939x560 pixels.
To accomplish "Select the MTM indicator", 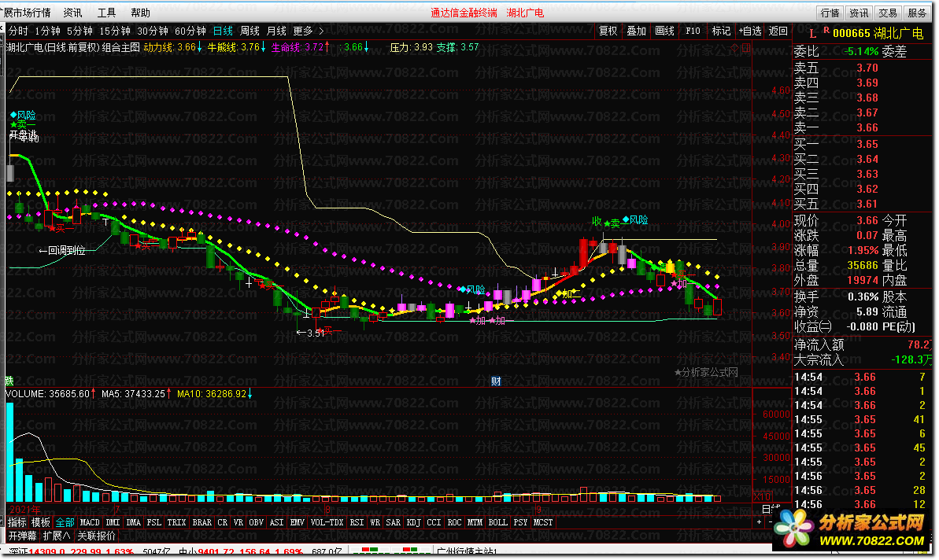I will [475, 522].
